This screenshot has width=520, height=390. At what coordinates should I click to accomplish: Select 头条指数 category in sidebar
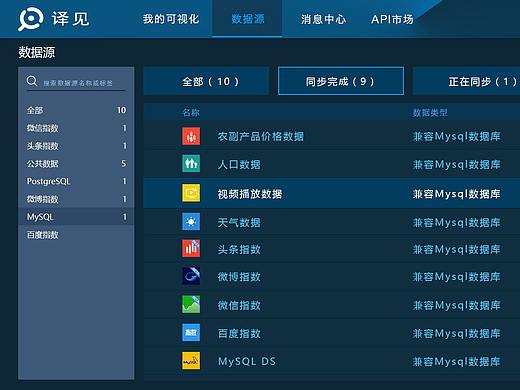pyautogui.click(x=76, y=146)
